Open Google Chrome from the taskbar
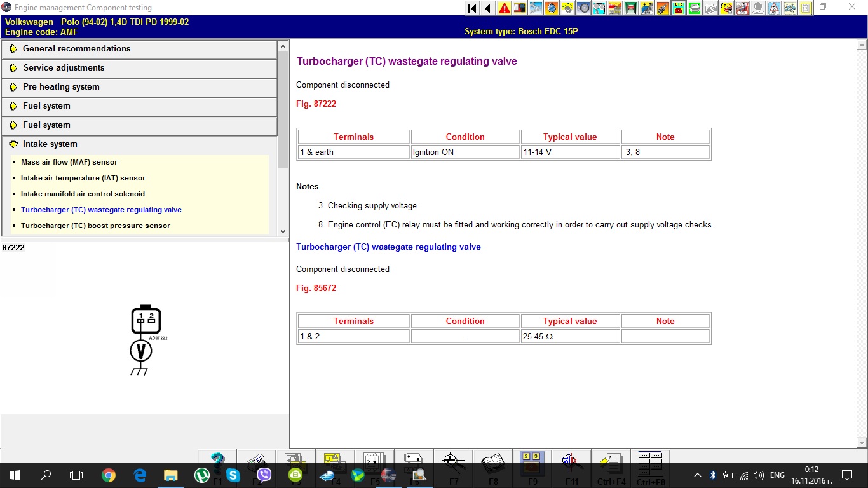 (109, 475)
